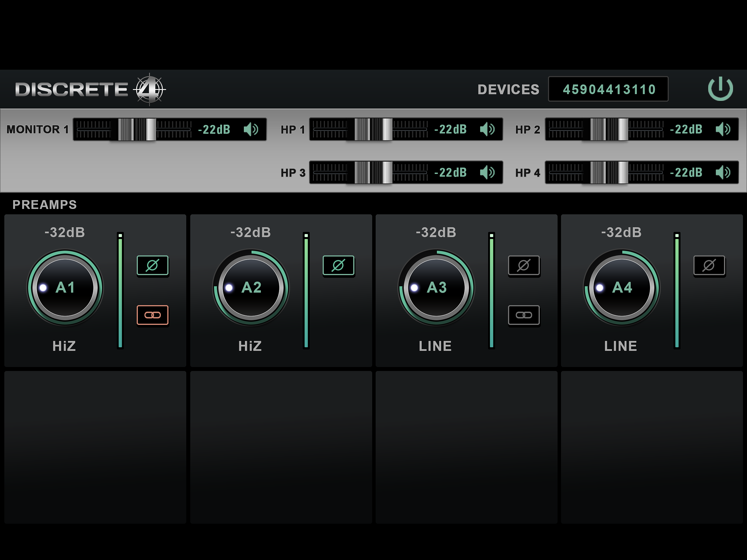Toggle phase invert on preamp A4
The image size is (747, 560).
coord(709,266)
